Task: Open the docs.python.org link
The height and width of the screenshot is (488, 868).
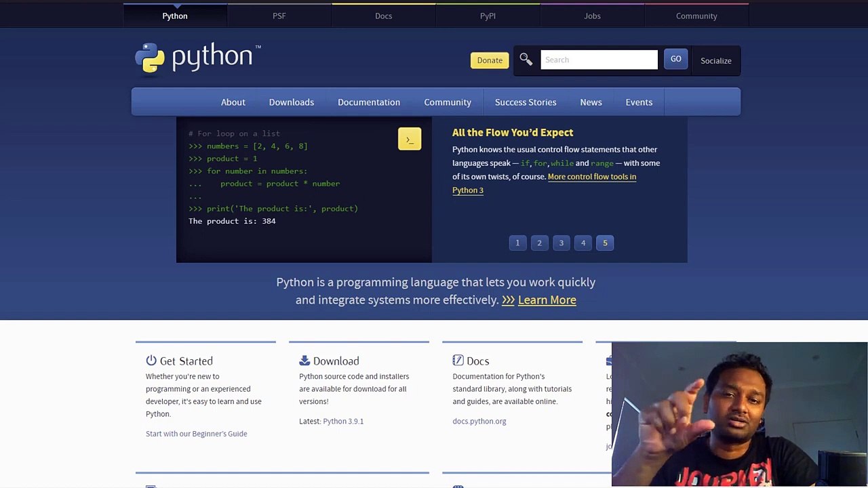Action: (x=479, y=422)
